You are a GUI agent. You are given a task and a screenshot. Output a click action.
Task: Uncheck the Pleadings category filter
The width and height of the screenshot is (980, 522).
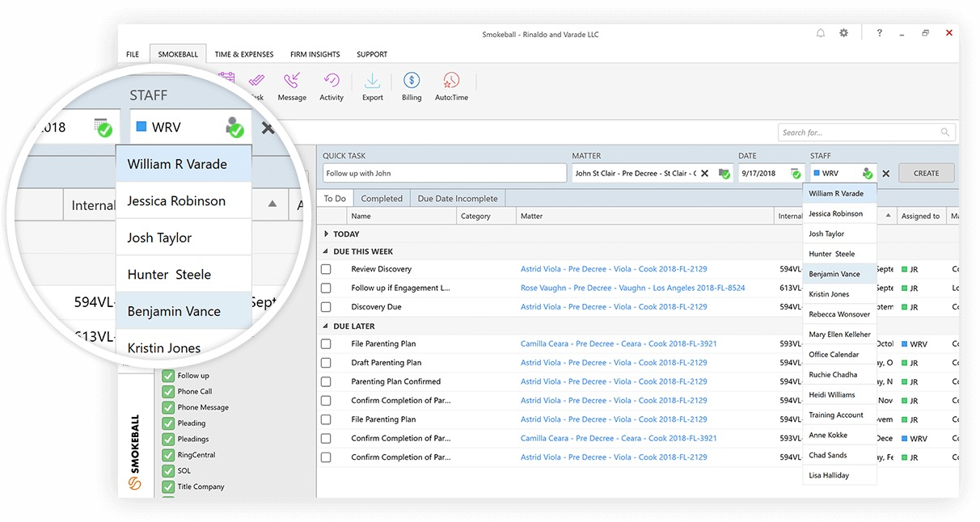point(168,439)
